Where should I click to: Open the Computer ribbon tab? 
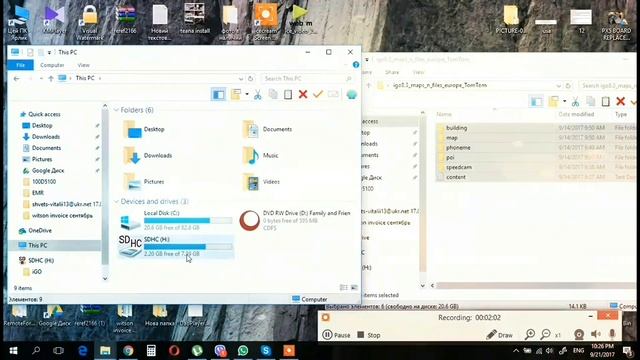(52, 65)
